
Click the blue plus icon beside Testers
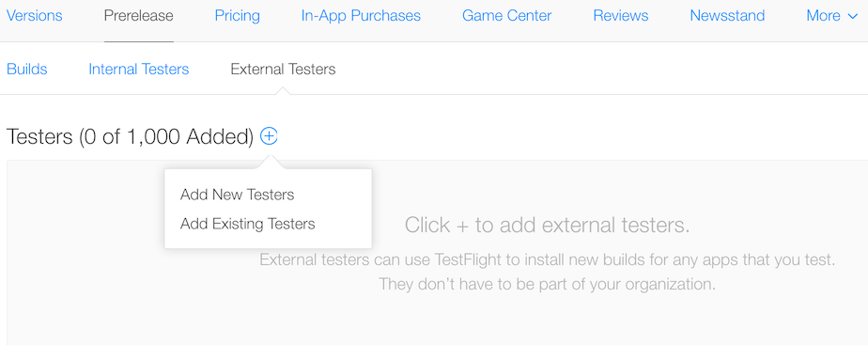269,135
